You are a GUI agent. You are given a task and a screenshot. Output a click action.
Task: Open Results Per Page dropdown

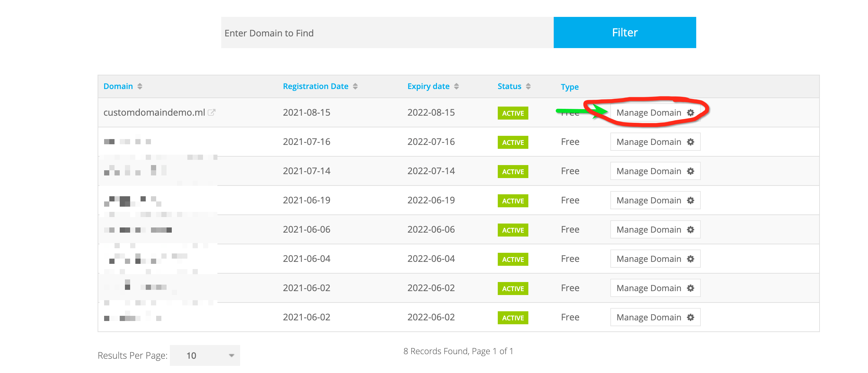pos(205,355)
